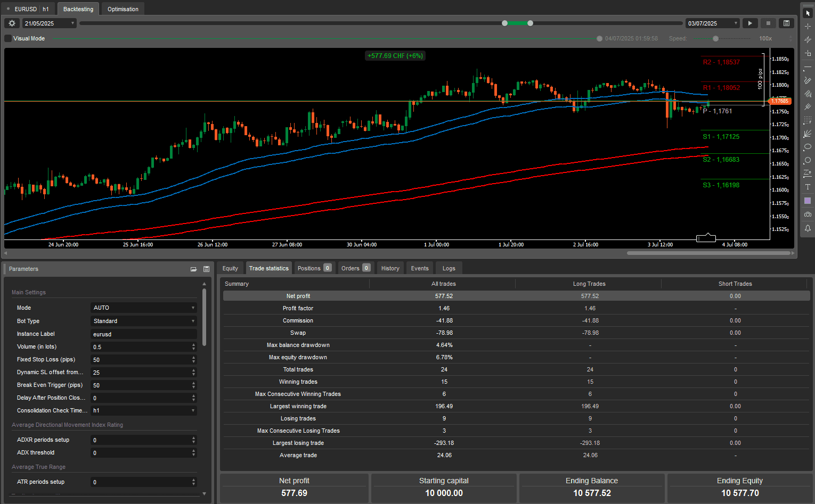Click the Largest losing trade row label
The width and height of the screenshot is (815, 504).
point(298,443)
